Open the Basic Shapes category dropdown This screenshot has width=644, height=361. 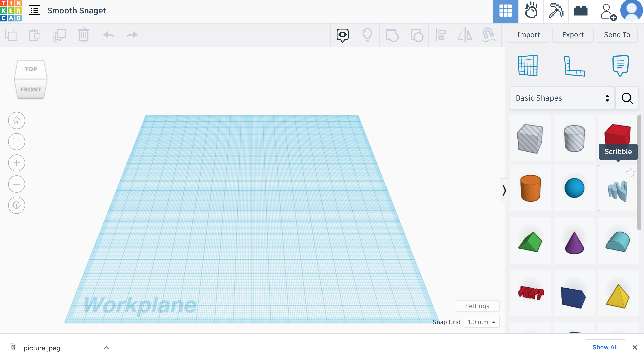coord(561,98)
